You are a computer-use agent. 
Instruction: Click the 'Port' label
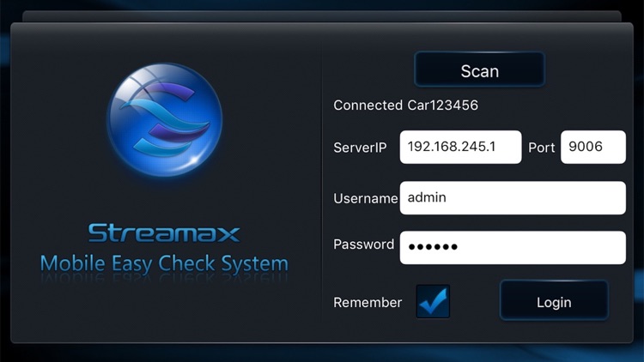pyautogui.click(x=541, y=148)
